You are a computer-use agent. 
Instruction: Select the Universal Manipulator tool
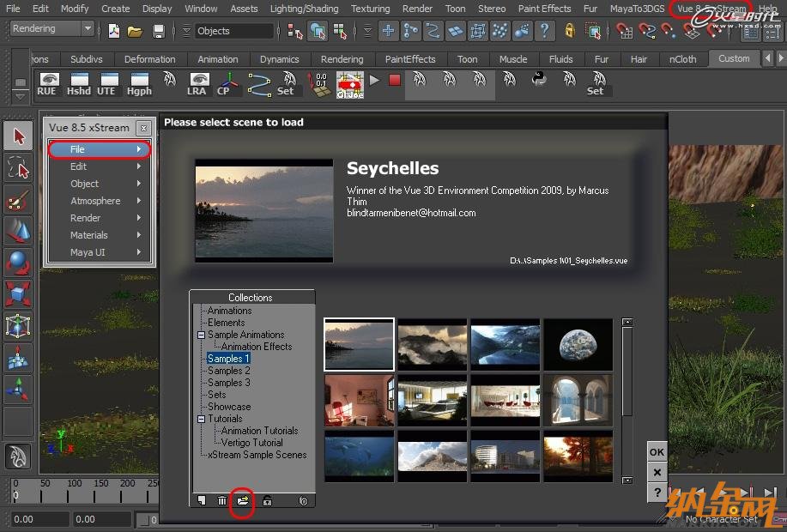pyautogui.click(x=19, y=326)
